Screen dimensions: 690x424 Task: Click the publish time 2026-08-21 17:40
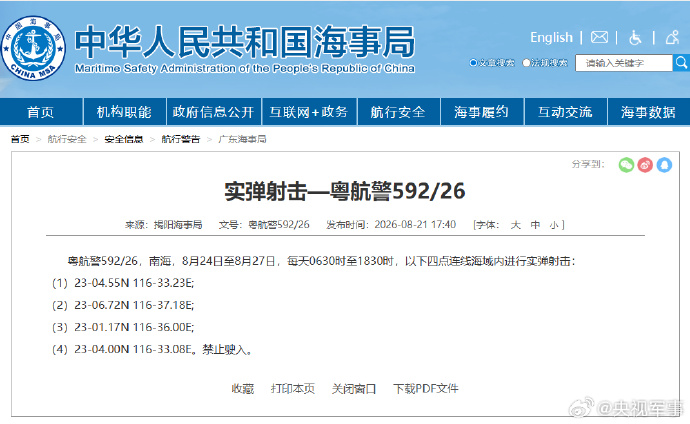(415, 225)
